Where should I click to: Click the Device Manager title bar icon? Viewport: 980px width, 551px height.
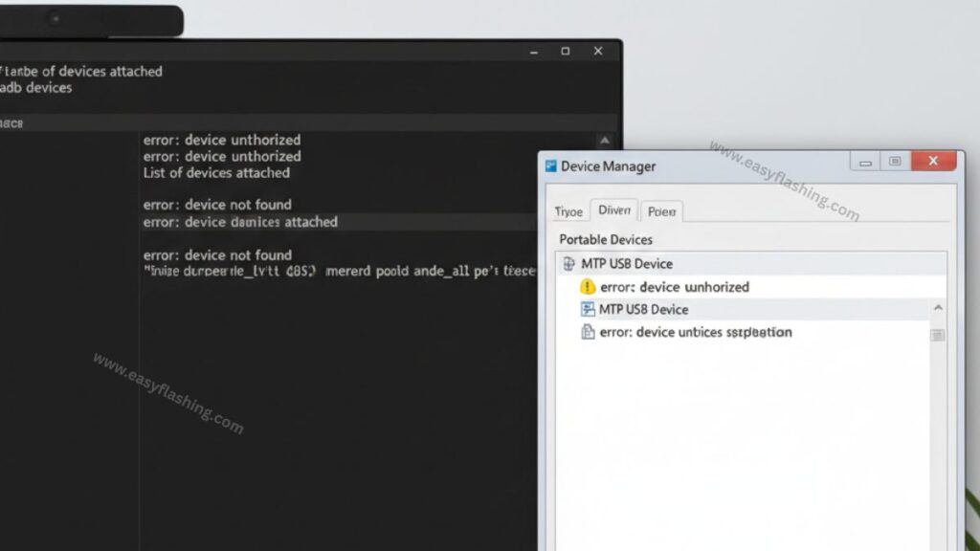(x=550, y=166)
